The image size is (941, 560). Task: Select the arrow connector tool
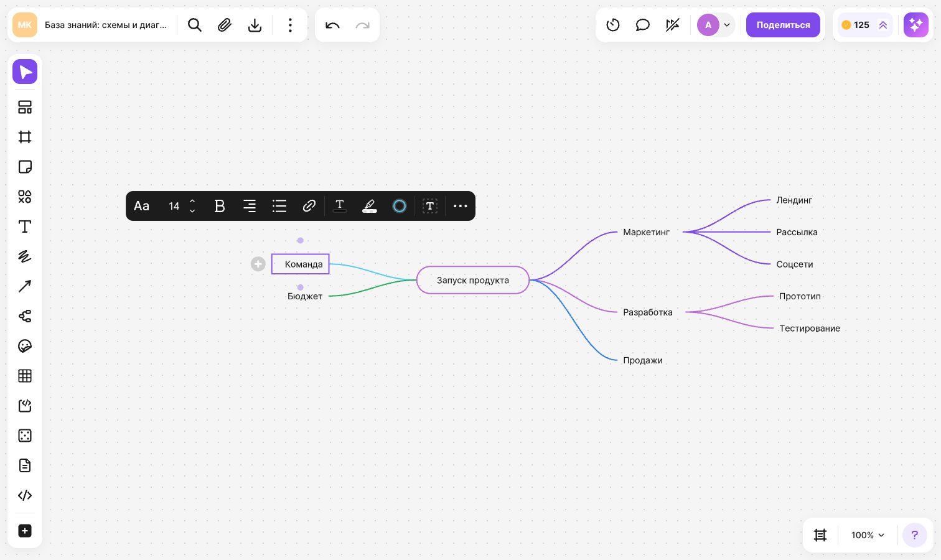[x=25, y=286]
